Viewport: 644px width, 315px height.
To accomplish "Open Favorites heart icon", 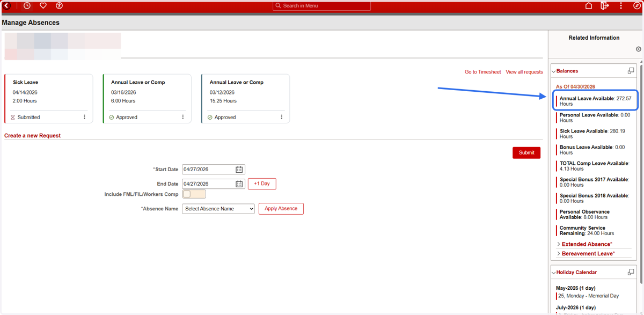I will click(x=43, y=6).
